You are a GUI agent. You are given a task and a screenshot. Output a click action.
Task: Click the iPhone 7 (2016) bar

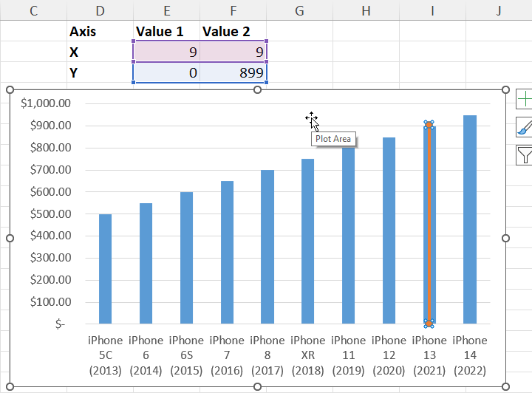pyautogui.click(x=227, y=253)
